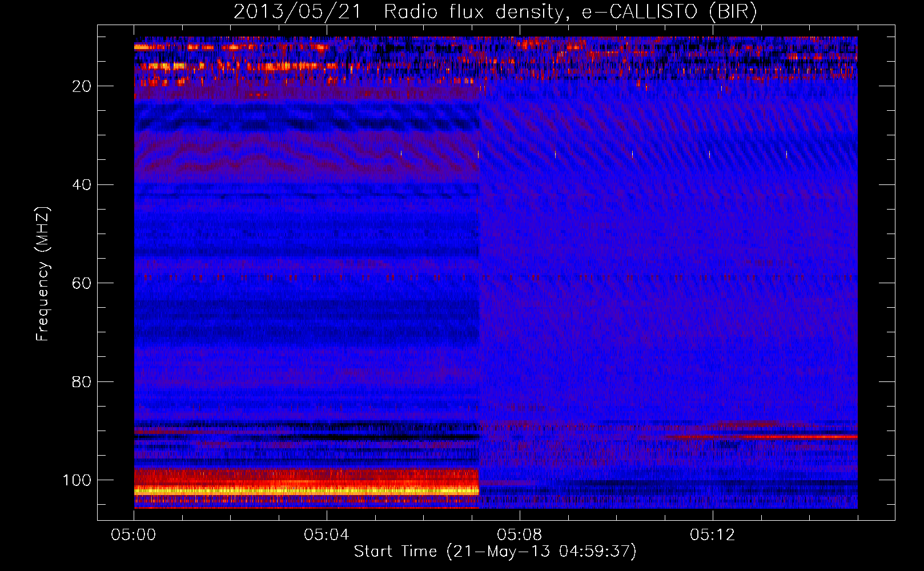
Task: Click the '05:12' time tick label
Action: click(712, 535)
